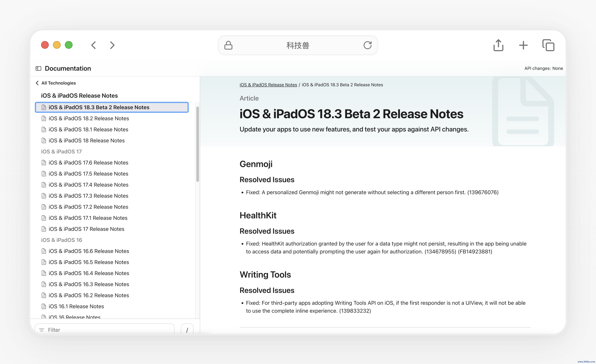Go forward with the browser forward arrow
596x364 pixels.
pos(112,45)
